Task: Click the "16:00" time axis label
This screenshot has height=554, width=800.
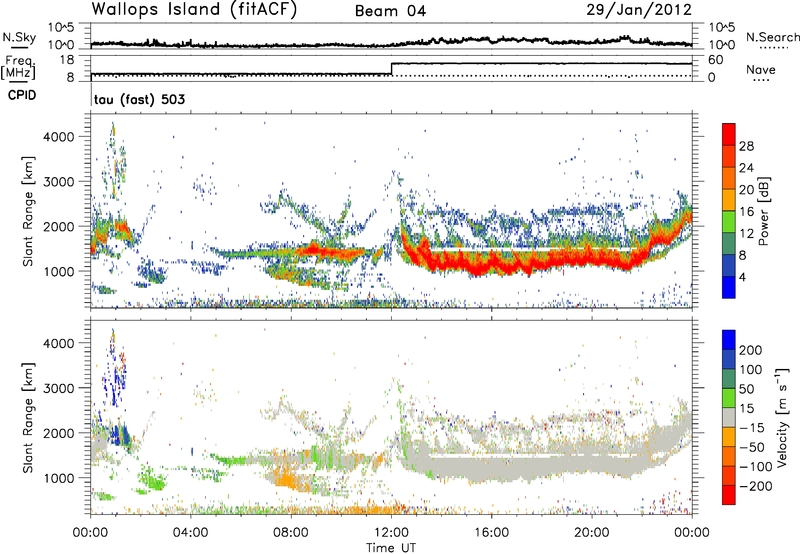Action: 491,533
